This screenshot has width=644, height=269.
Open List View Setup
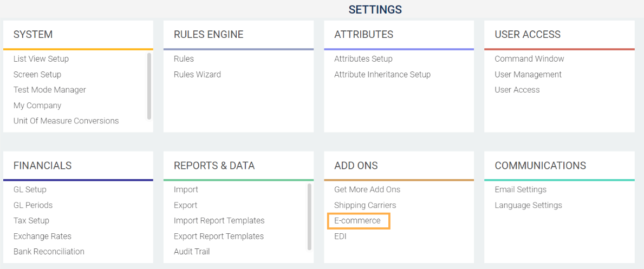(x=41, y=58)
